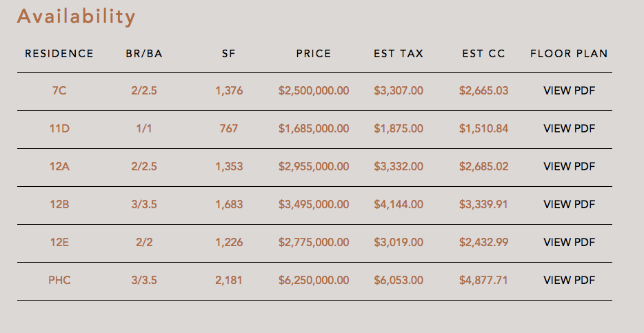This screenshot has width=644, height=333.
Task: View the PDF for residence 12B
Action: 569,204
